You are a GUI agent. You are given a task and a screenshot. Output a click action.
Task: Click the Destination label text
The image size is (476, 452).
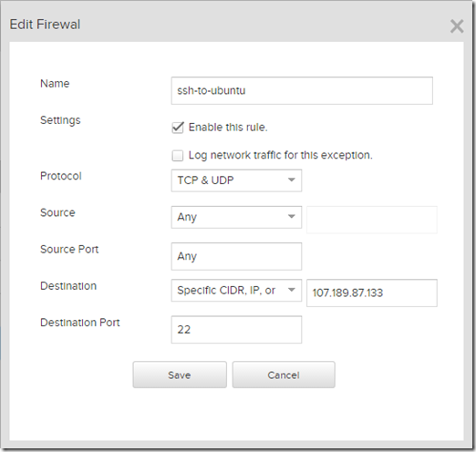pyautogui.click(x=68, y=286)
